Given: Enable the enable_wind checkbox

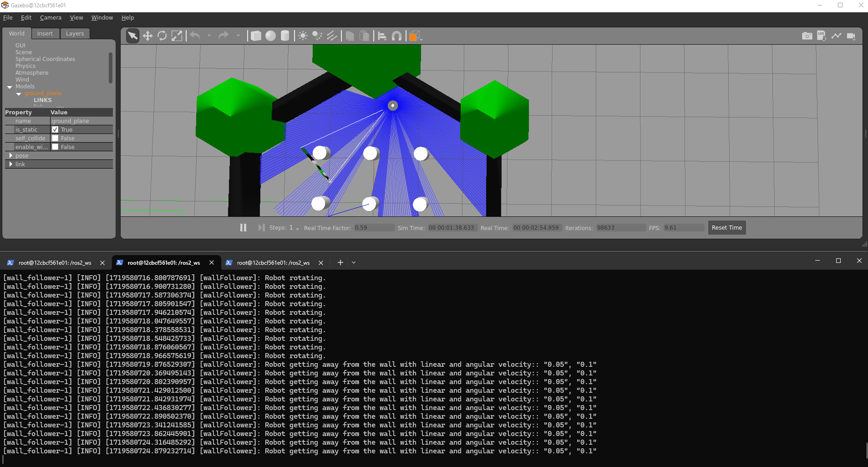Looking at the screenshot, I should point(55,147).
